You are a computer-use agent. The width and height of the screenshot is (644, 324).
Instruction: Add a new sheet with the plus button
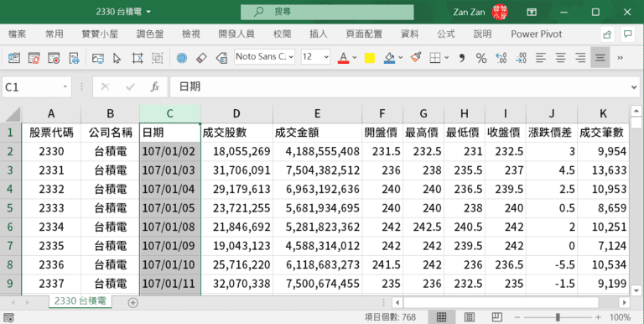pyautogui.click(x=132, y=303)
